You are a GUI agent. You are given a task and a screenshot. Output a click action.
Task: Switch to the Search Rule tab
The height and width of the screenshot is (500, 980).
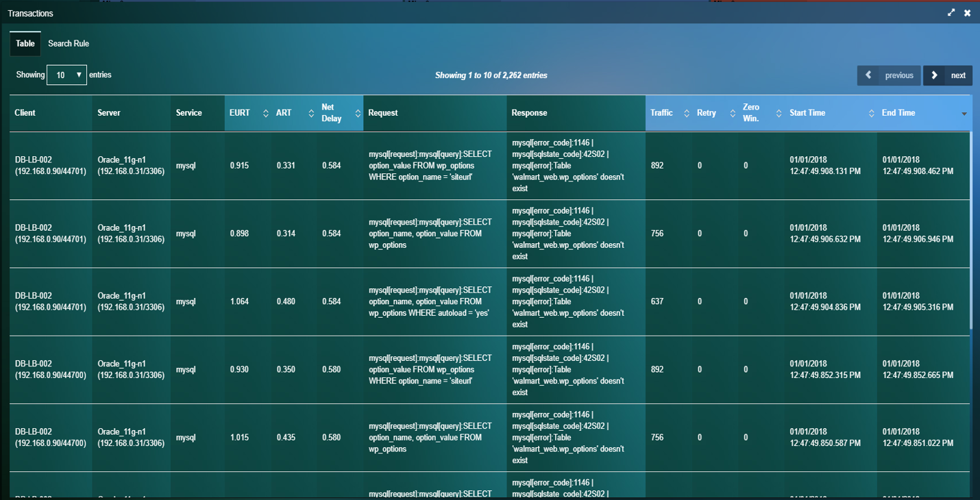69,44
